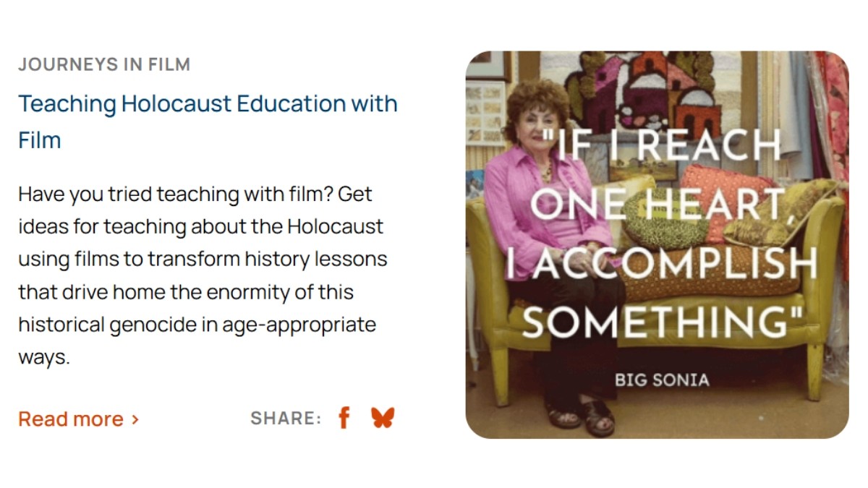This screenshot has width=868, height=488.
Task: Share the article on Facebook
Action: point(344,418)
